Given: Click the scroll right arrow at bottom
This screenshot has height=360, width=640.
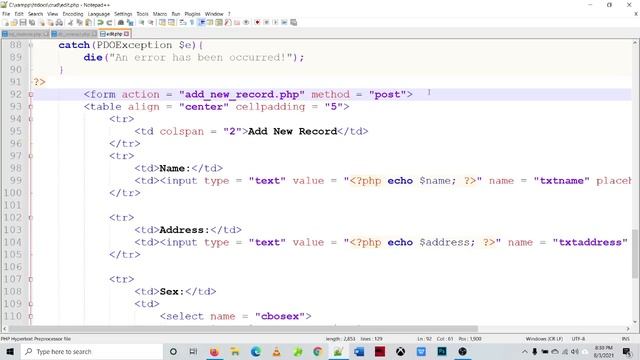Looking at the screenshot, I should click(628, 329).
